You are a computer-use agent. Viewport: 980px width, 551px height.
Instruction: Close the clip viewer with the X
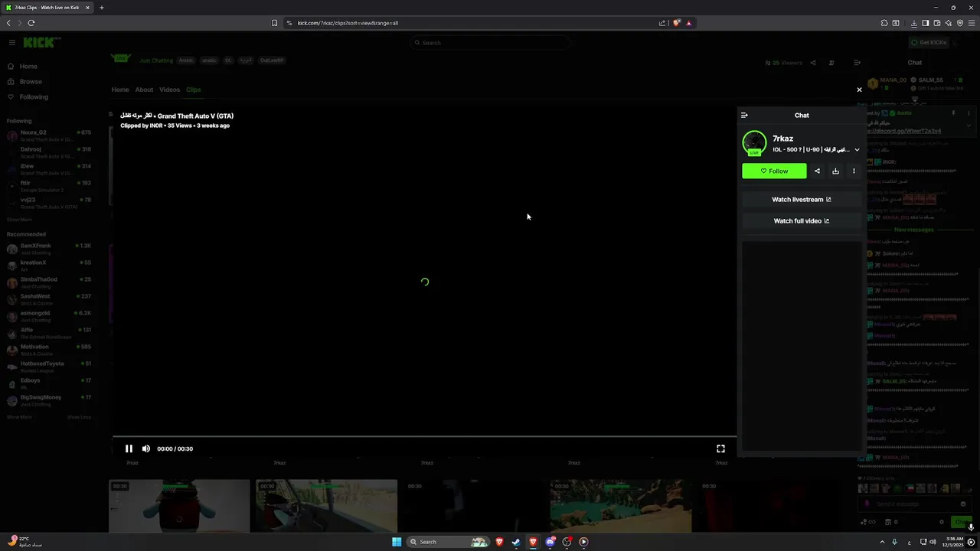coord(859,90)
